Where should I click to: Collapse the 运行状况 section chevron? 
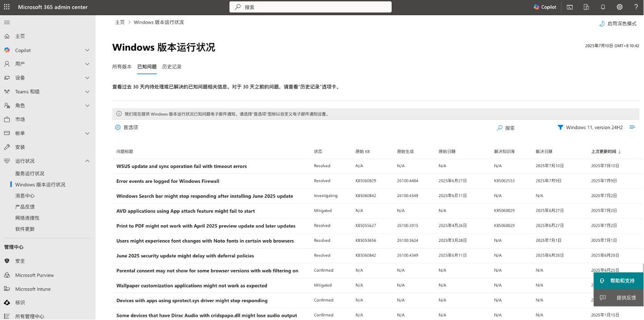88,161
